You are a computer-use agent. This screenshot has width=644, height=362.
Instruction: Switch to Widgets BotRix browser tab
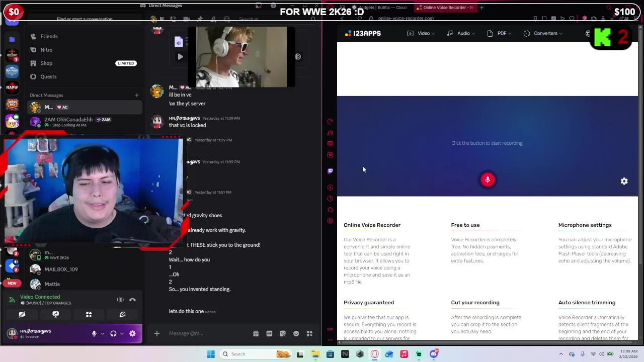coord(382,8)
